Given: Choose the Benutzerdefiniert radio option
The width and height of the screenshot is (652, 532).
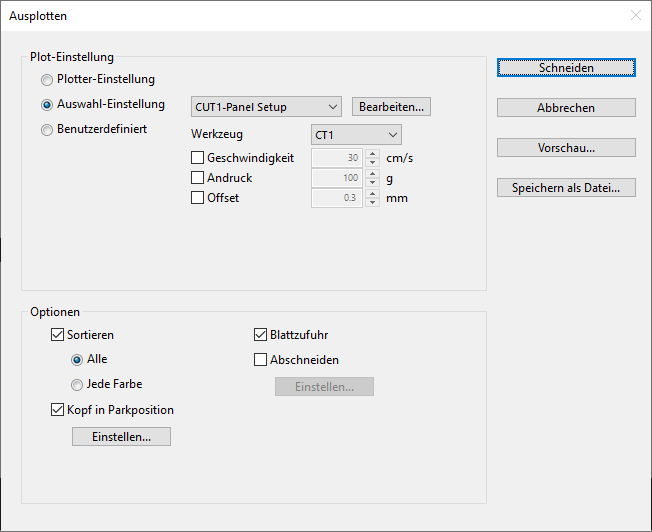Looking at the screenshot, I should [x=47, y=129].
